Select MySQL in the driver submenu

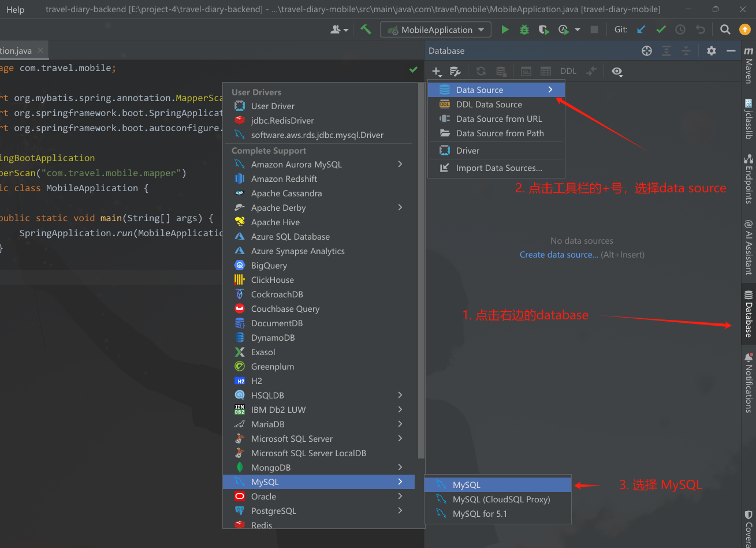pyautogui.click(x=498, y=485)
